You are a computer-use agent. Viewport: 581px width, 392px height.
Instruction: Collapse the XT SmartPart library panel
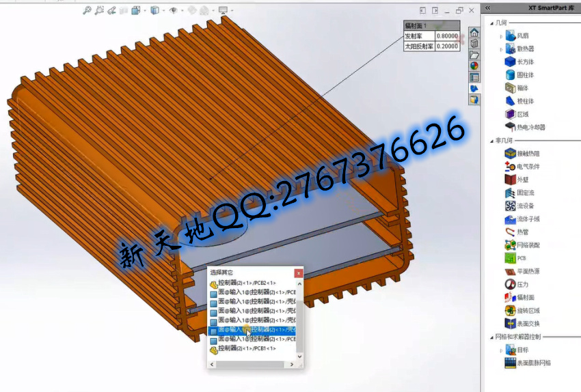click(487, 8)
